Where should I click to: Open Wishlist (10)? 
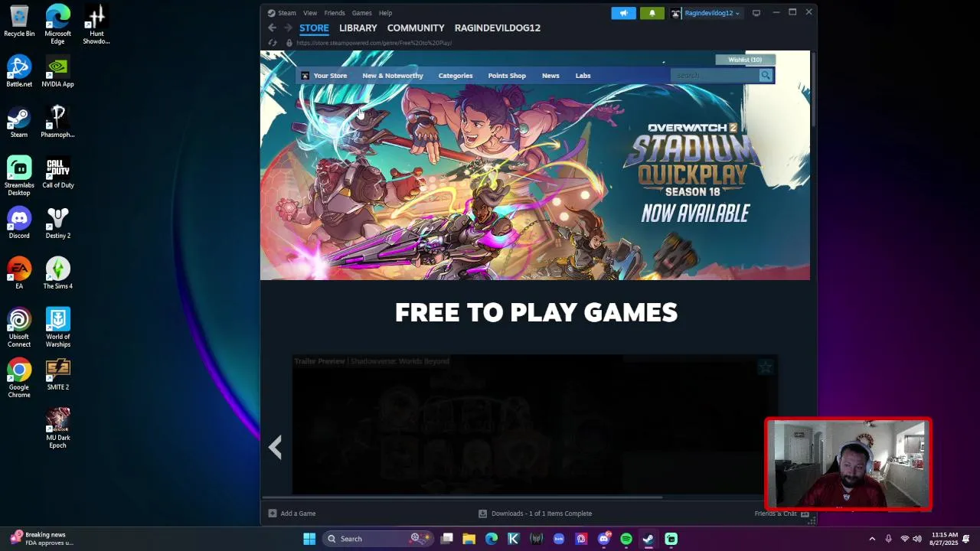tap(745, 60)
